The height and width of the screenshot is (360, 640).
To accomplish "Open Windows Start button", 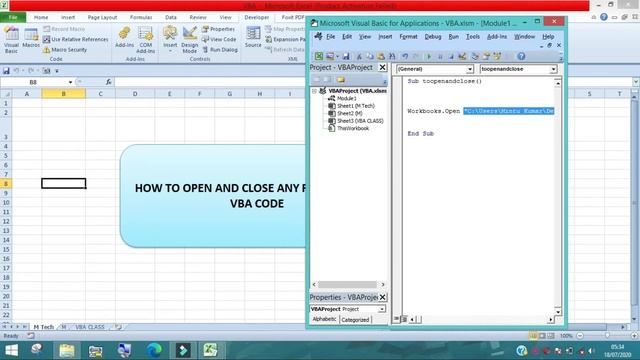I will point(11,350).
